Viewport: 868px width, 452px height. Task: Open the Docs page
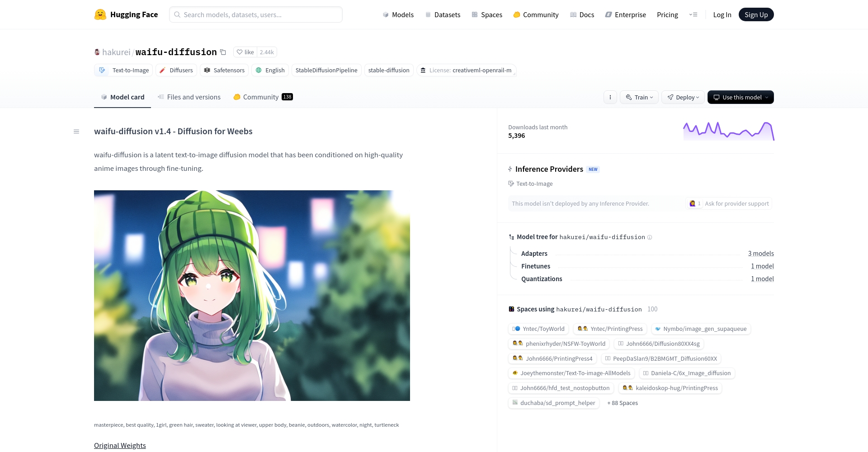coord(582,14)
